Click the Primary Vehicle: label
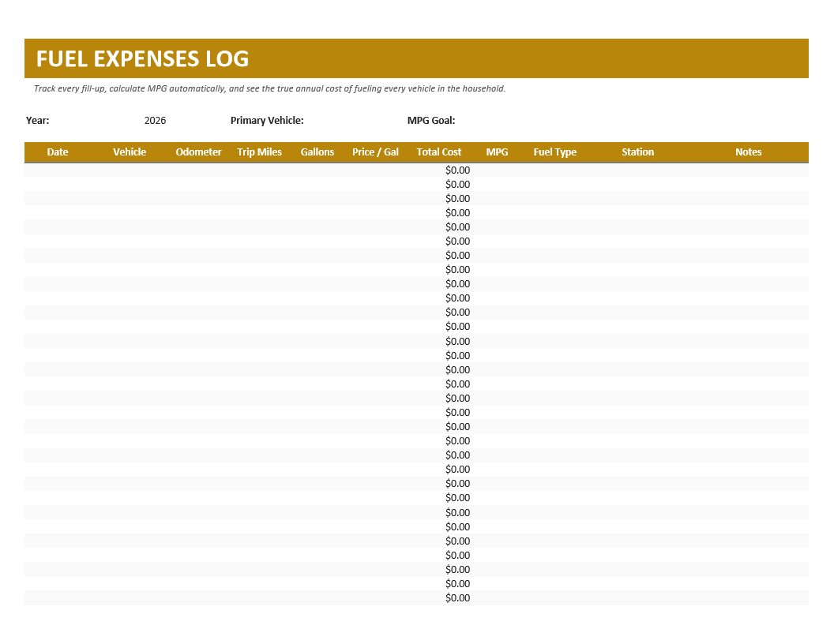 click(267, 121)
